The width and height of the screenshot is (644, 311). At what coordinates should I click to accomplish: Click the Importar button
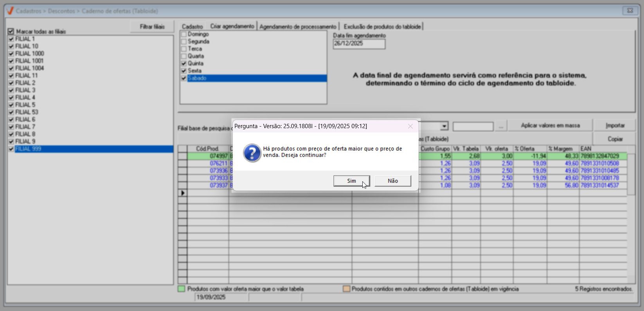click(x=615, y=125)
